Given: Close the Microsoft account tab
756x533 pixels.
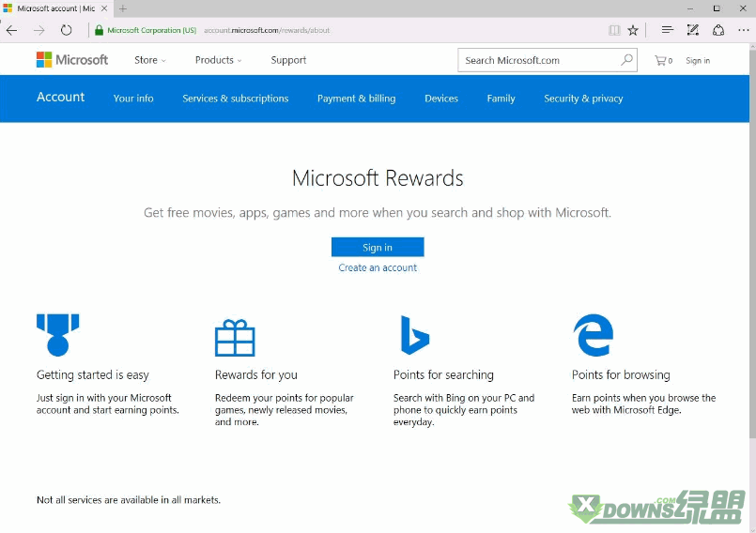Looking at the screenshot, I should tap(103, 8).
